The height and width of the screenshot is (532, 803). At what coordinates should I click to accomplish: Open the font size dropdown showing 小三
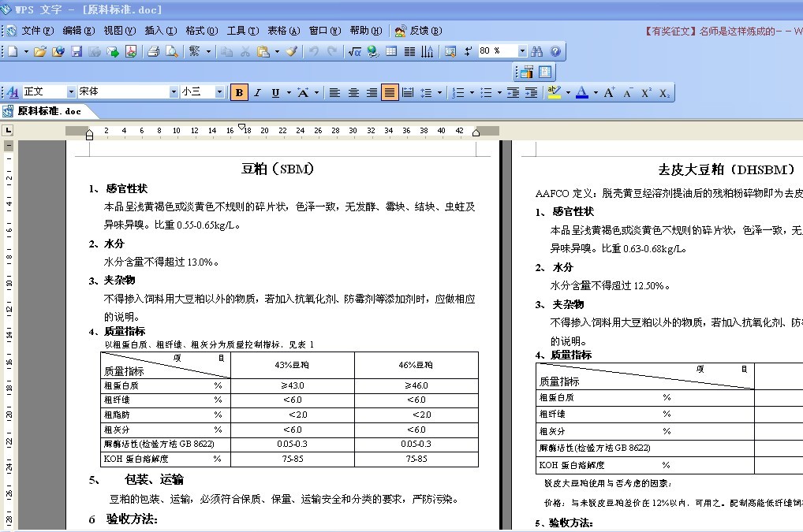pyautogui.click(x=220, y=92)
